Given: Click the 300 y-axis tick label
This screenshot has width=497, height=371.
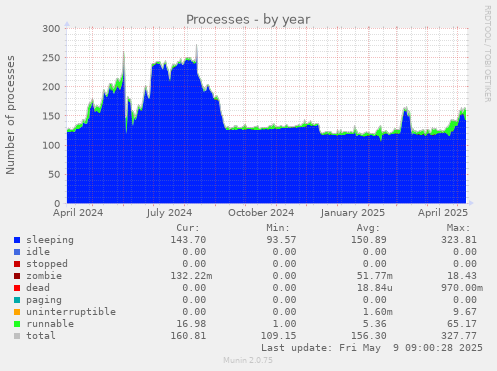Looking at the screenshot, I should click(51, 29).
